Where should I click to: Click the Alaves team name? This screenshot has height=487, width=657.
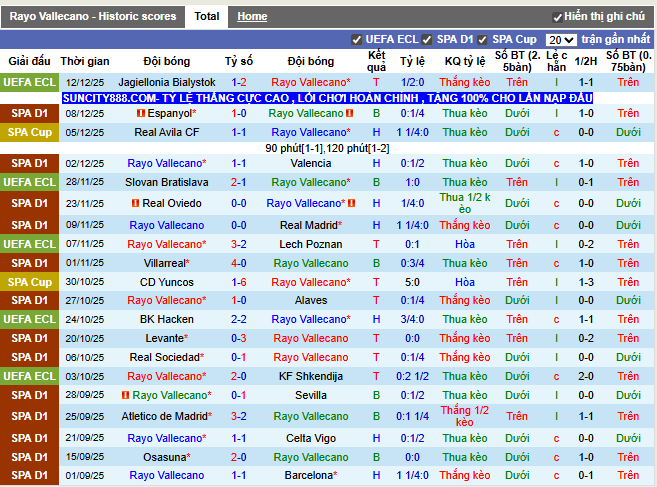point(311,300)
